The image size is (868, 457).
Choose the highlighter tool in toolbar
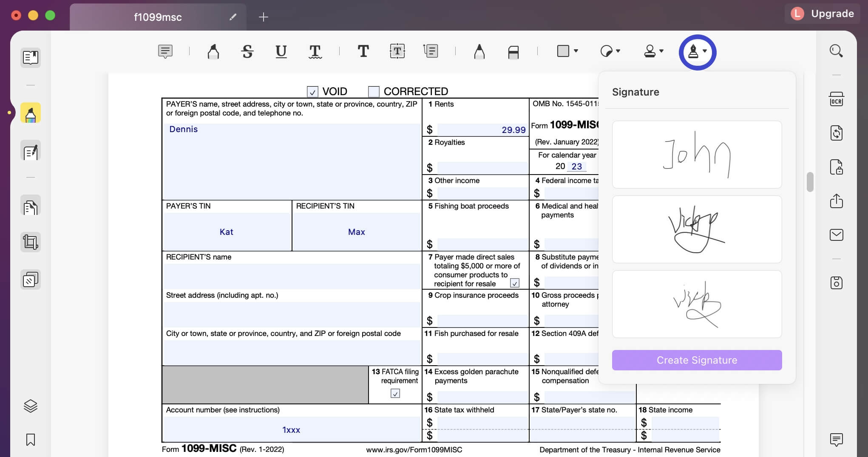click(213, 51)
